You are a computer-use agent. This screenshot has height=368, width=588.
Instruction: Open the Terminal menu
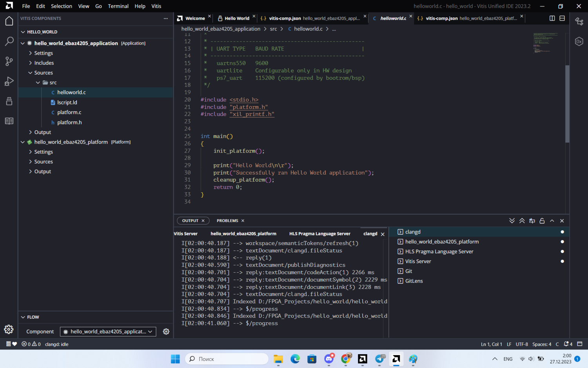click(118, 6)
